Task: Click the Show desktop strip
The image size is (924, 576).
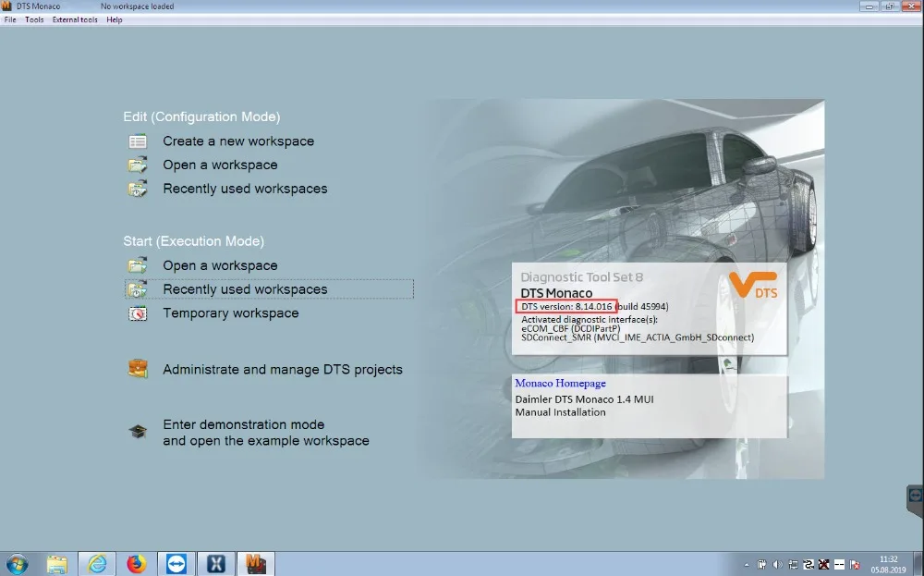Action: (x=920, y=564)
